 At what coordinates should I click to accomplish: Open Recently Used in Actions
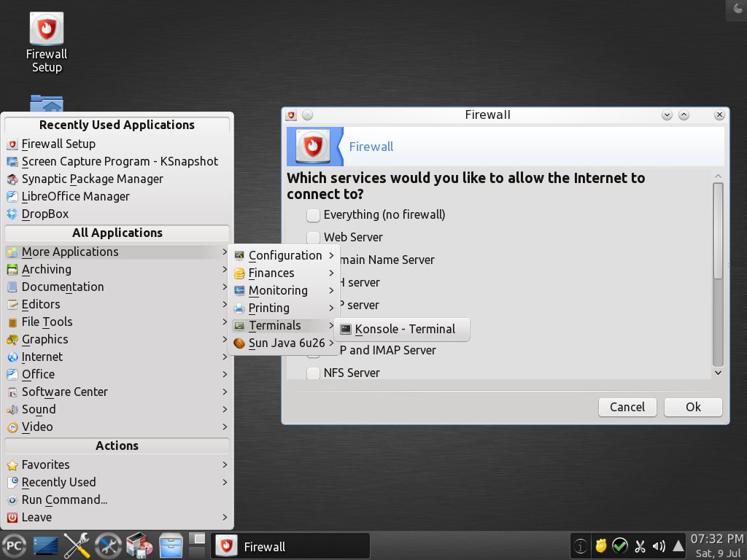click(117, 483)
